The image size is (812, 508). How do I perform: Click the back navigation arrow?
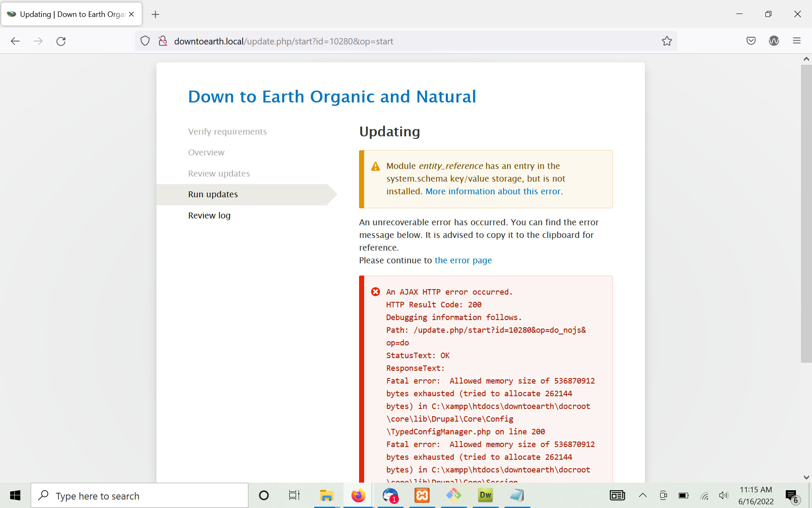click(x=15, y=41)
